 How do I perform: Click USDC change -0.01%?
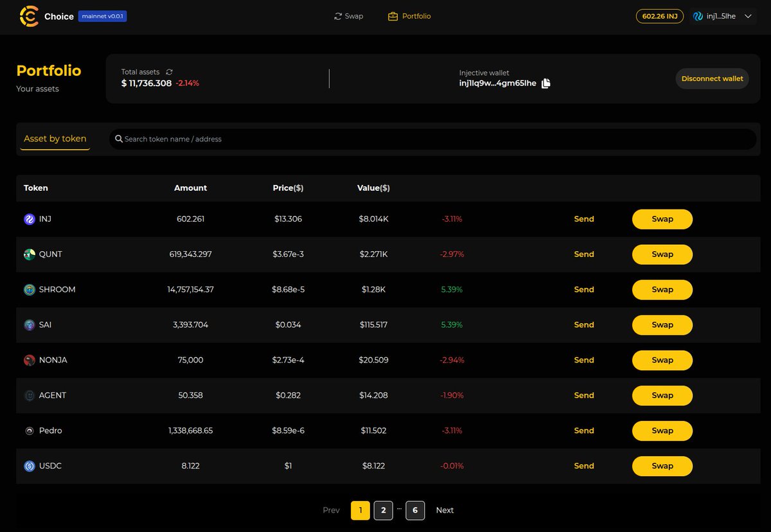452,466
